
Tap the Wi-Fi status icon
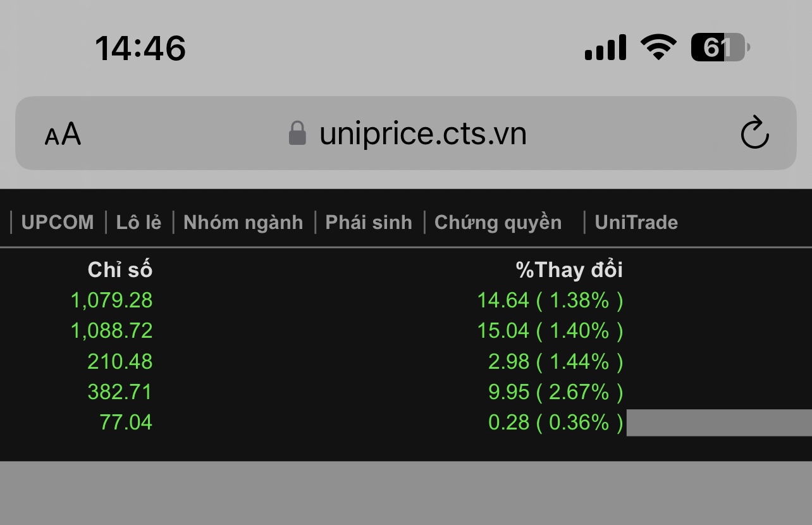pos(658,47)
